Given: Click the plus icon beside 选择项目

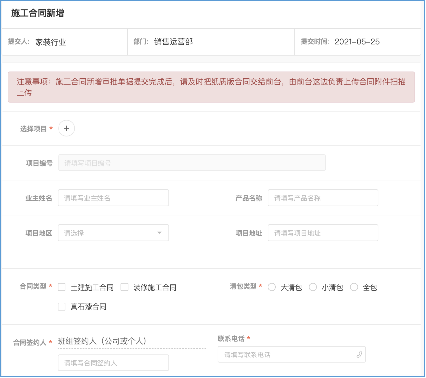Looking at the screenshot, I should click(66, 129).
